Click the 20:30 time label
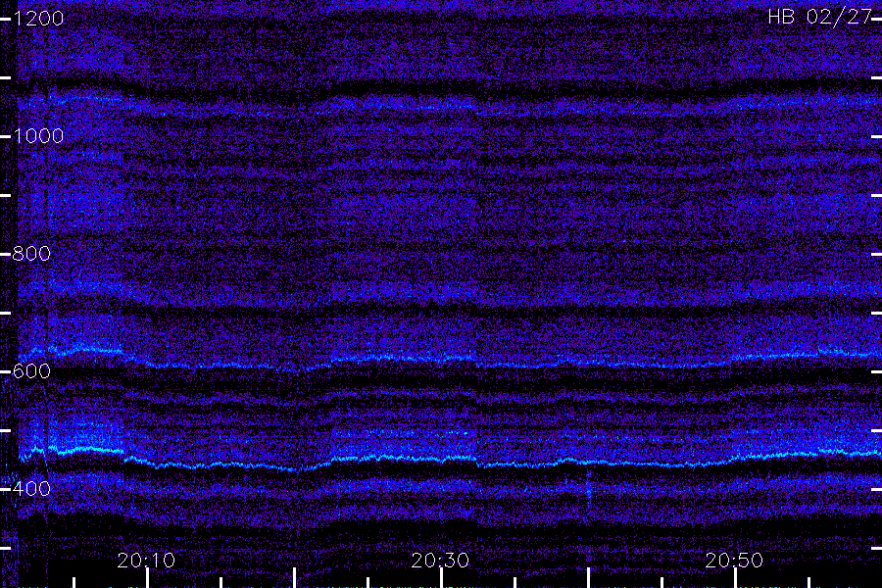This screenshot has height=588, width=882. click(440, 561)
